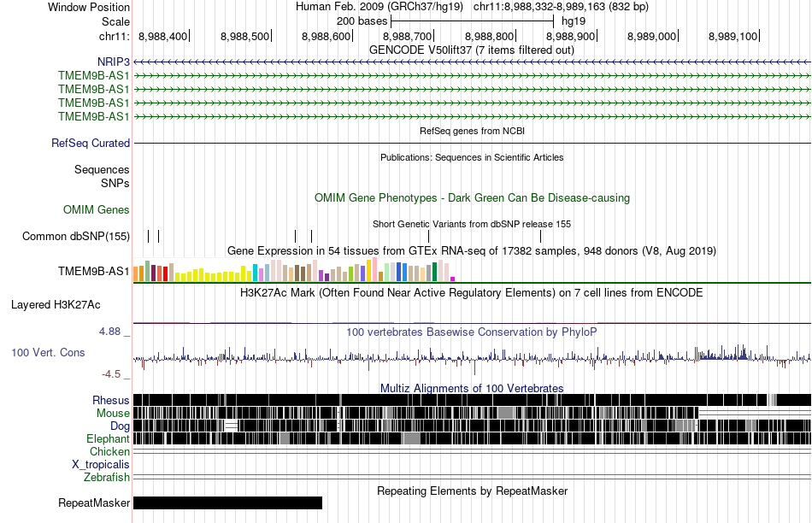The height and width of the screenshot is (523, 812).
Task: Open the GTEx Gene Expression title
Action: (x=472, y=251)
